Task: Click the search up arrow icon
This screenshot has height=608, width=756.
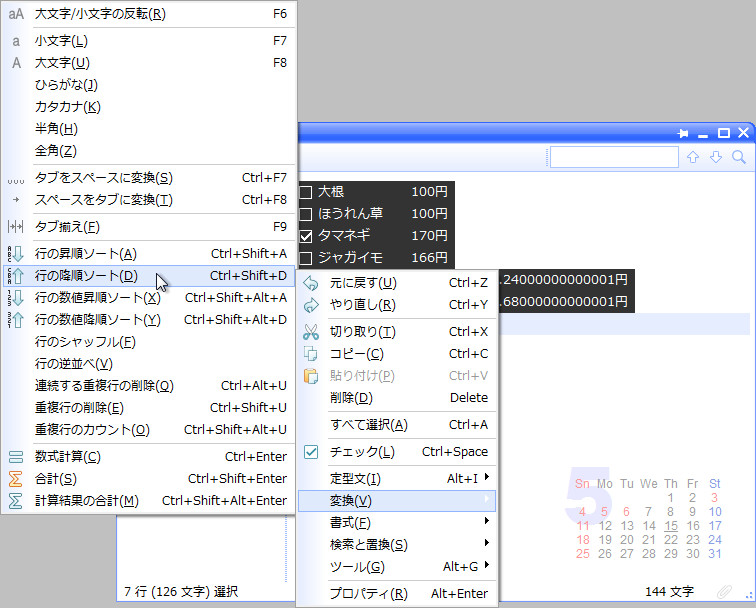Action: tap(693, 157)
